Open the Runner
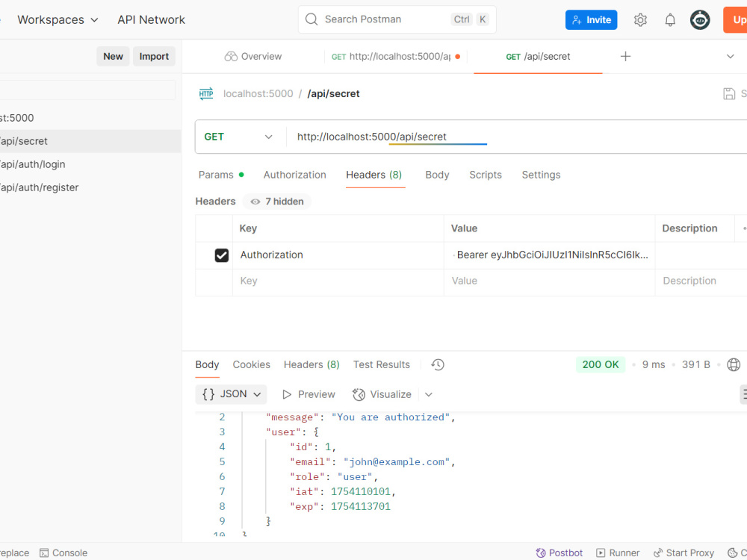Viewport: 747px width, 560px height. 618,553
